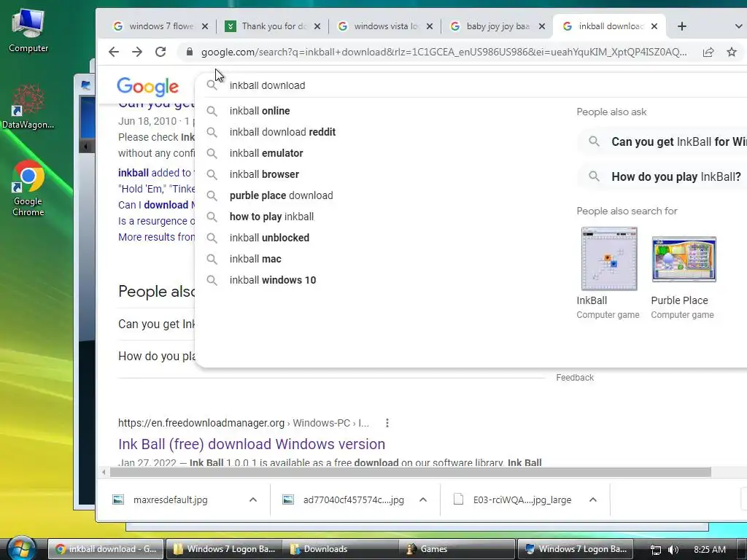Click the horizontal page scrollbar

coord(410,472)
